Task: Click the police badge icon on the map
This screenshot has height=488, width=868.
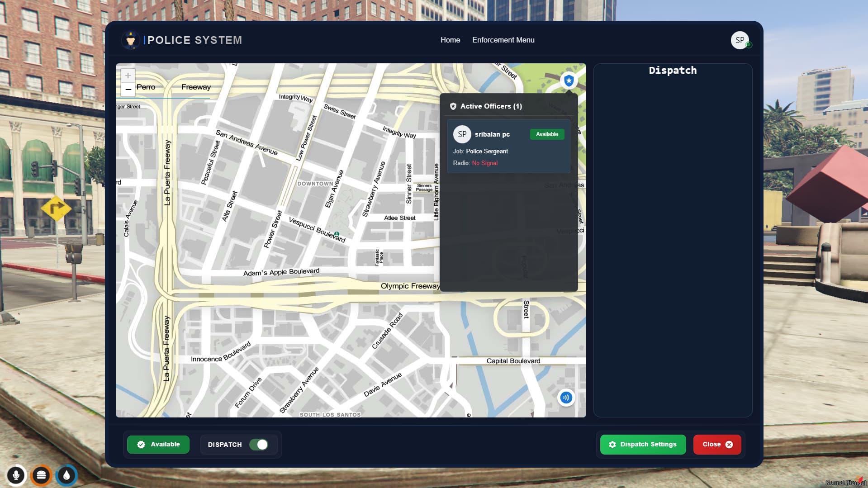Action: coord(568,81)
